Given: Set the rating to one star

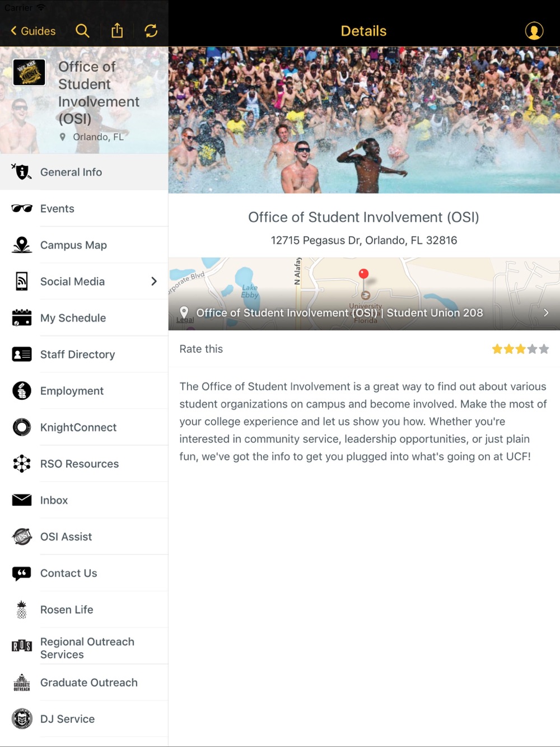Looking at the screenshot, I should pyautogui.click(x=497, y=349).
